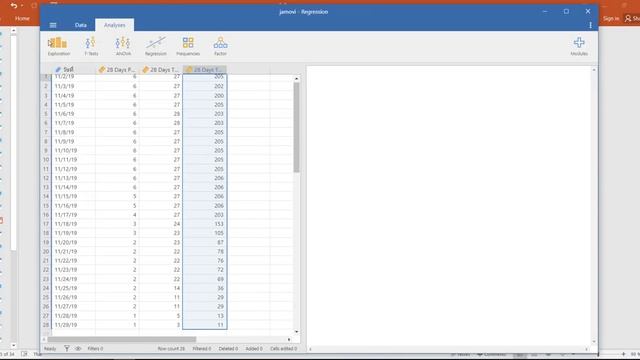Select the cell with value 105
This screenshot has height=360, width=640.
[x=204, y=233]
